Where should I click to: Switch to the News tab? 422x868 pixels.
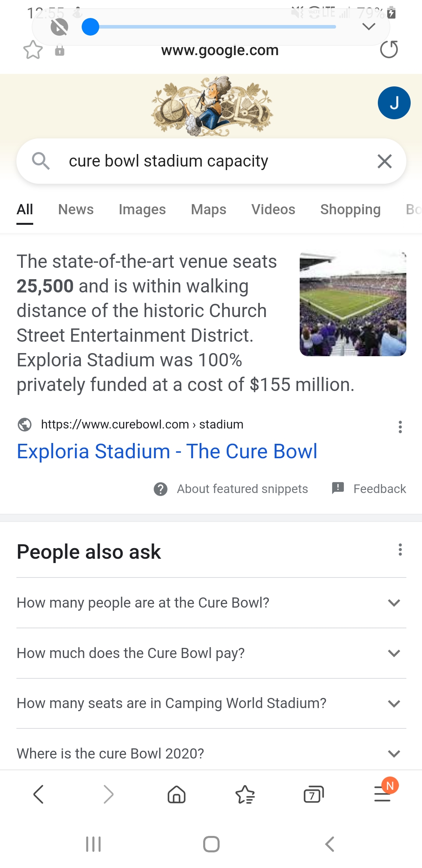[76, 210]
